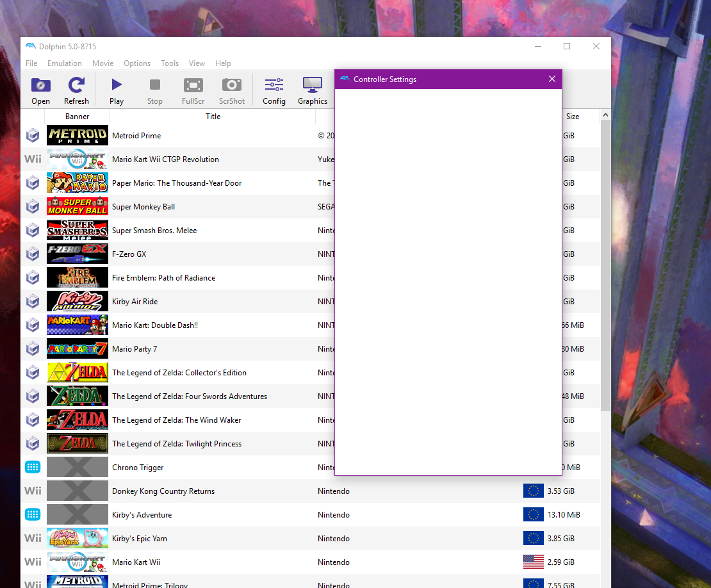
Task: Click the Fire Emblem banner thumbnail
Action: (78, 277)
